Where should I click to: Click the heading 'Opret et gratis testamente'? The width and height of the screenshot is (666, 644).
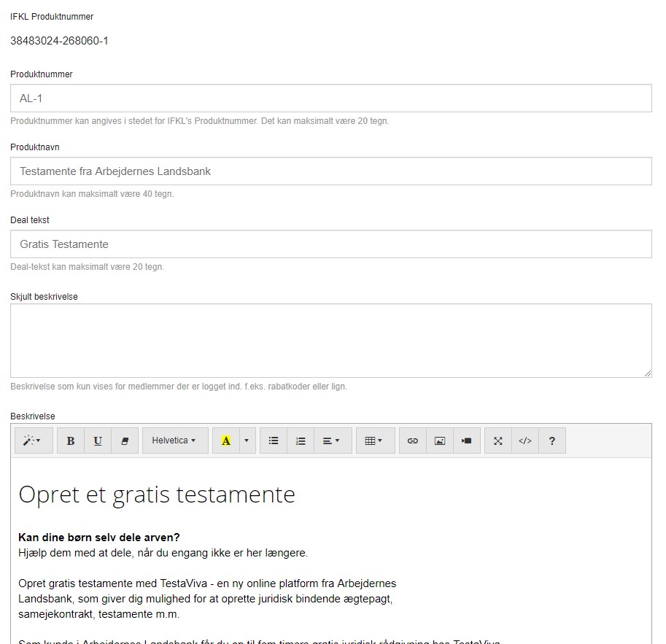[157, 494]
